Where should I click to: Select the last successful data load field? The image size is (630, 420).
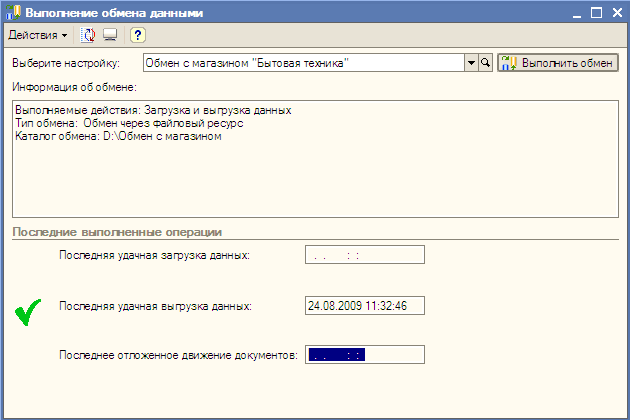pyautogui.click(x=365, y=255)
